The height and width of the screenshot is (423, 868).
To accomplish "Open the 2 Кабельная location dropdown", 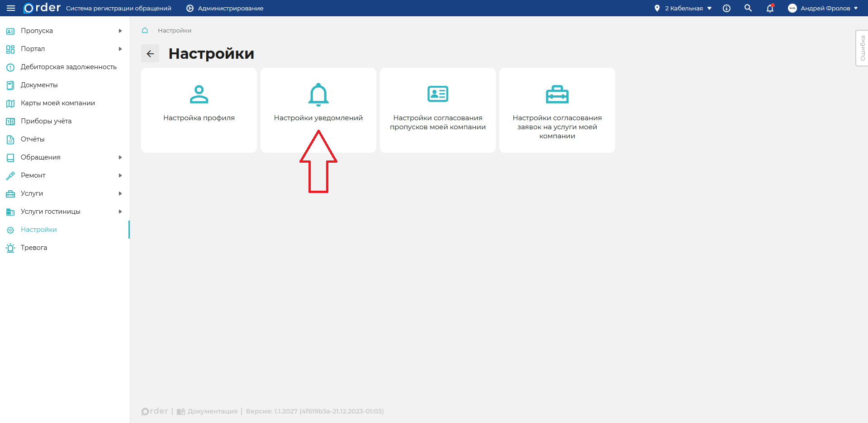I will 683,8.
